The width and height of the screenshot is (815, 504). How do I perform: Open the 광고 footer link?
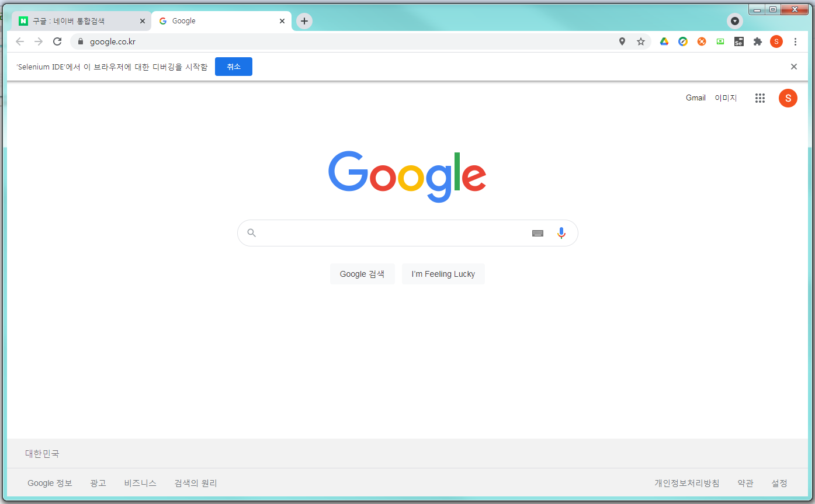[98, 483]
